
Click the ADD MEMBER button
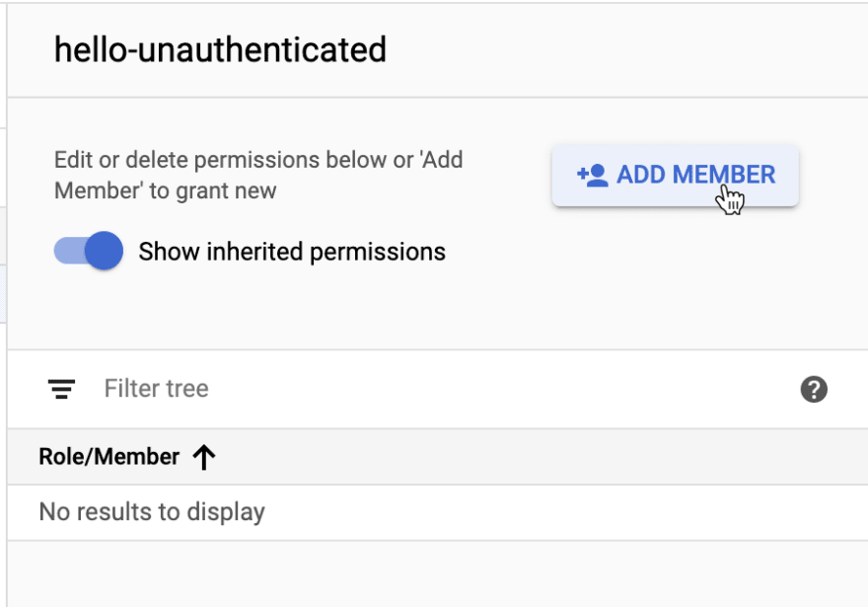[x=675, y=176]
